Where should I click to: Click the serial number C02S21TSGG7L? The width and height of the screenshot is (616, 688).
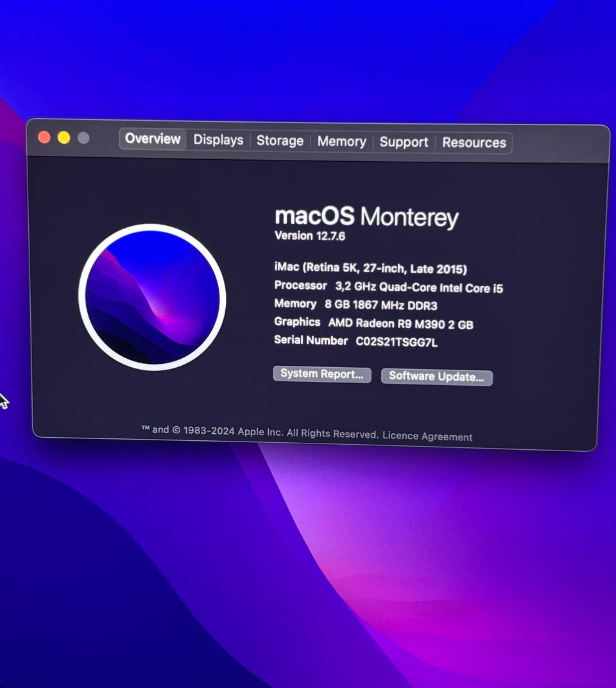pos(397,342)
